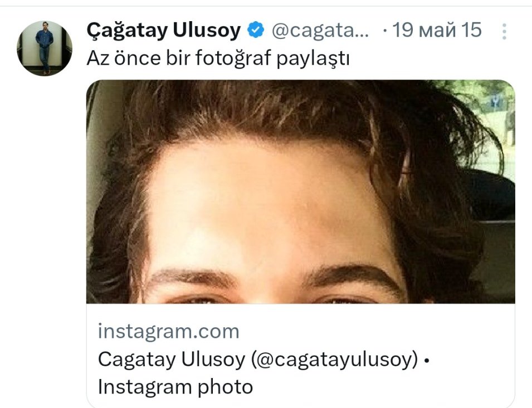The image size is (532, 408).
Task: Click the blue verified badge
Action: pyautogui.click(x=256, y=30)
